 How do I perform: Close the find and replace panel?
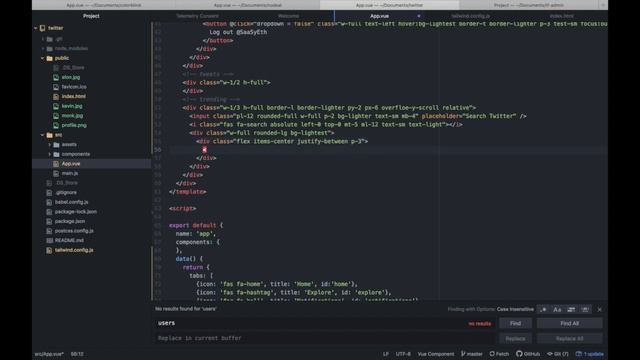tap(600, 310)
